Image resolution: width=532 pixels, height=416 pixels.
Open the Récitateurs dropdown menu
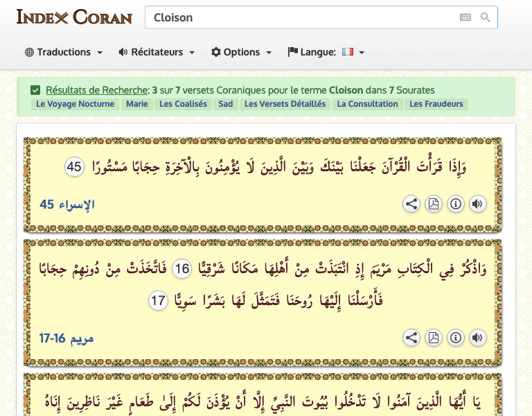157,52
